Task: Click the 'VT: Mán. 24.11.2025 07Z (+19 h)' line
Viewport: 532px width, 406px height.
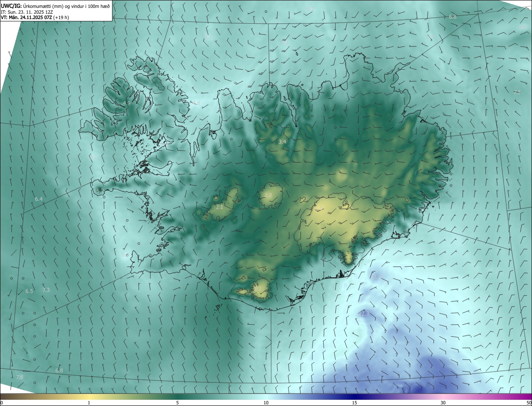Action: click(35, 18)
